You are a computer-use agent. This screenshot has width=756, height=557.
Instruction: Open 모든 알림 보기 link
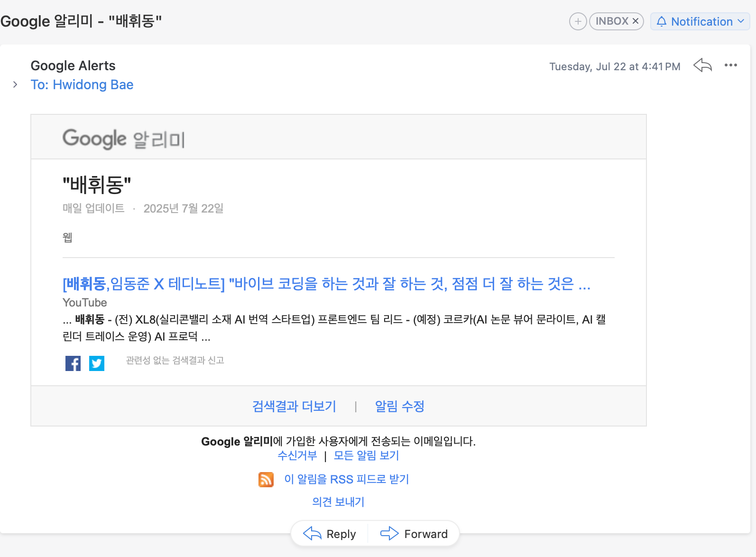366,455
